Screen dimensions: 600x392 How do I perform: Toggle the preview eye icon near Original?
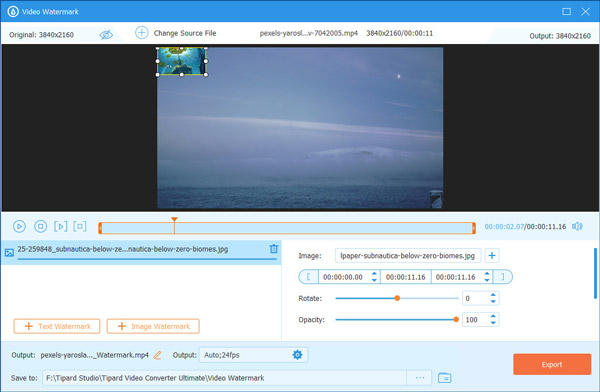pos(106,35)
